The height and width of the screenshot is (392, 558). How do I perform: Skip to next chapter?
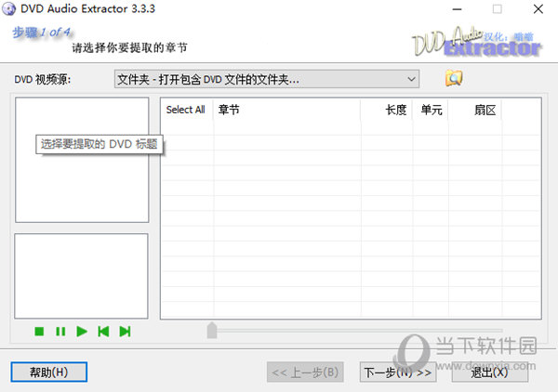tap(125, 332)
